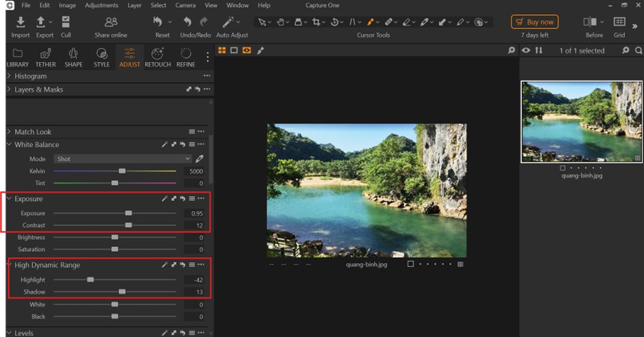Toggle the color tag square under viewer image
Screen dimensions: 644x337
click(410, 264)
